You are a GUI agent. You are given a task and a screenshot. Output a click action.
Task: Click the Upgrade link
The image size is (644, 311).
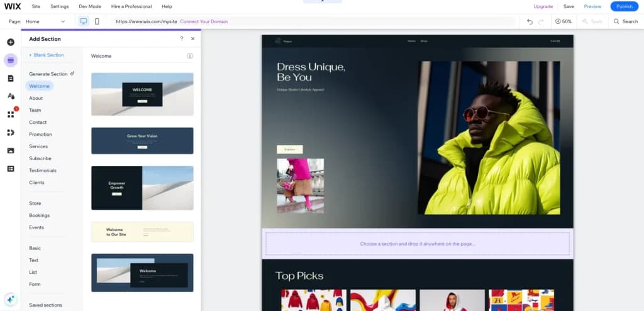[543, 6]
